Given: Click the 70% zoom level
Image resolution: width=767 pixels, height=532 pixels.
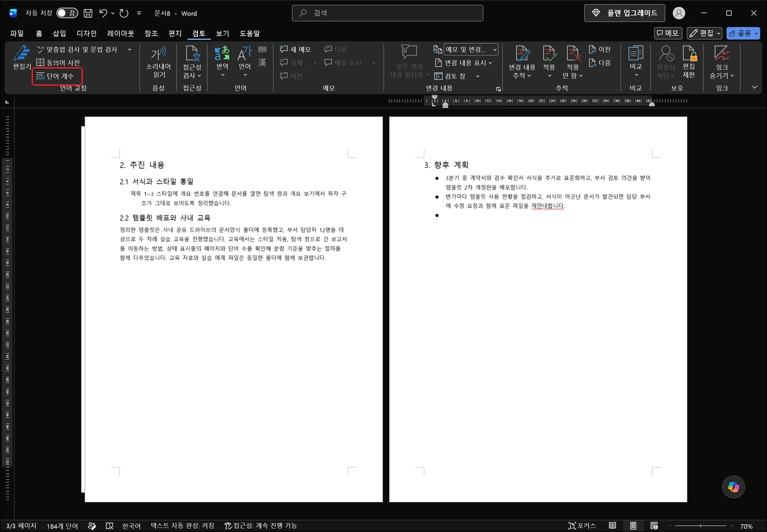Looking at the screenshot, I should [746, 526].
